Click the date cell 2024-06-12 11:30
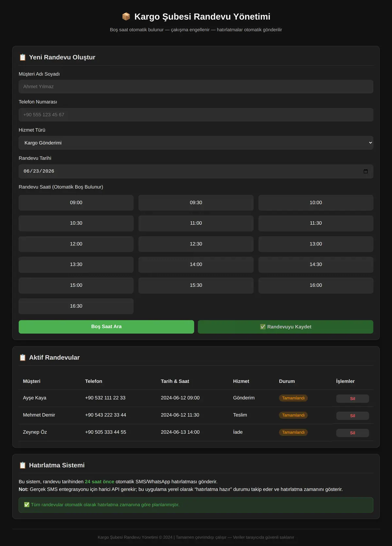The height and width of the screenshot is (546, 392). (x=180, y=415)
